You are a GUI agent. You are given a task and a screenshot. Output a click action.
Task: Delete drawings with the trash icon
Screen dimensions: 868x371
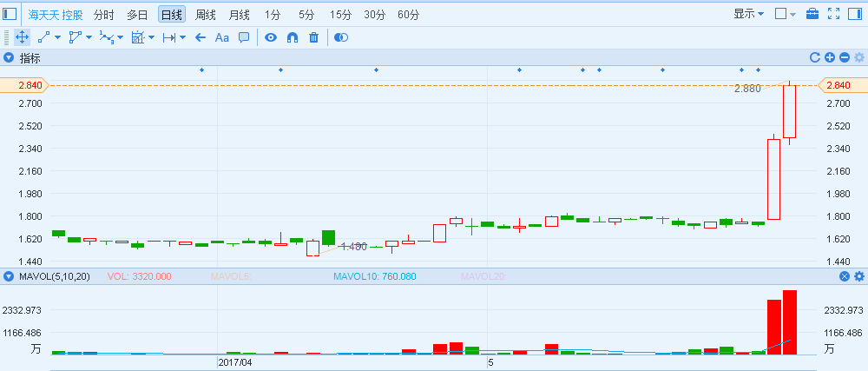(x=314, y=37)
